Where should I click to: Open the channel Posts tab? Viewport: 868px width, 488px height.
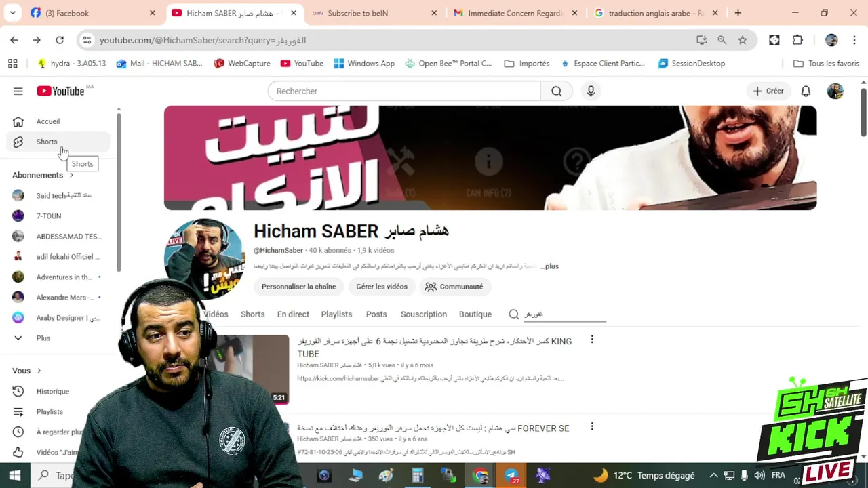[x=376, y=314]
